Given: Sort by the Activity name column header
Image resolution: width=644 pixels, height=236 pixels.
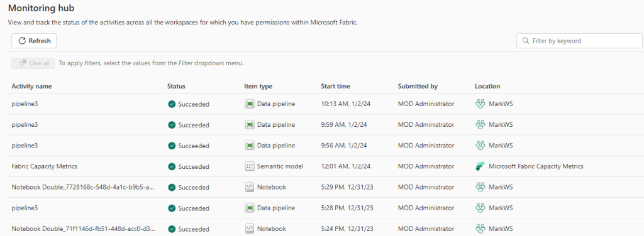Looking at the screenshot, I should [x=31, y=87].
